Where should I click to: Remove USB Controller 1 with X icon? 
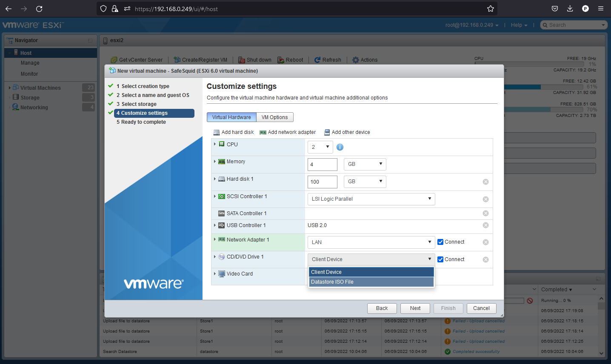[485, 225]
